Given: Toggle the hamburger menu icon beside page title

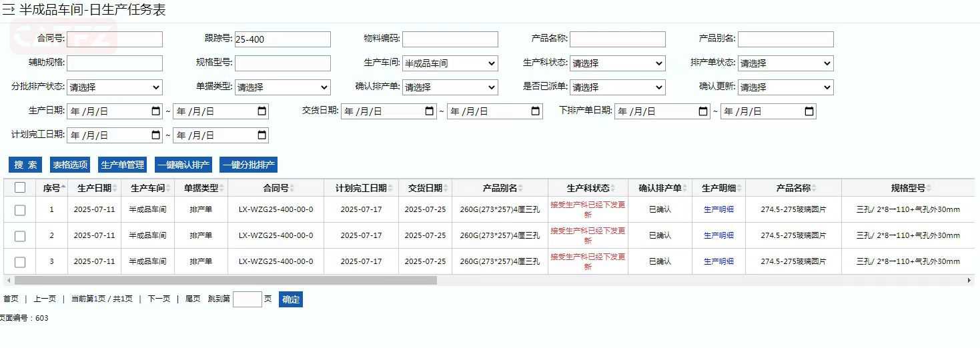Looking at the screenshot, I should (9, 10).
